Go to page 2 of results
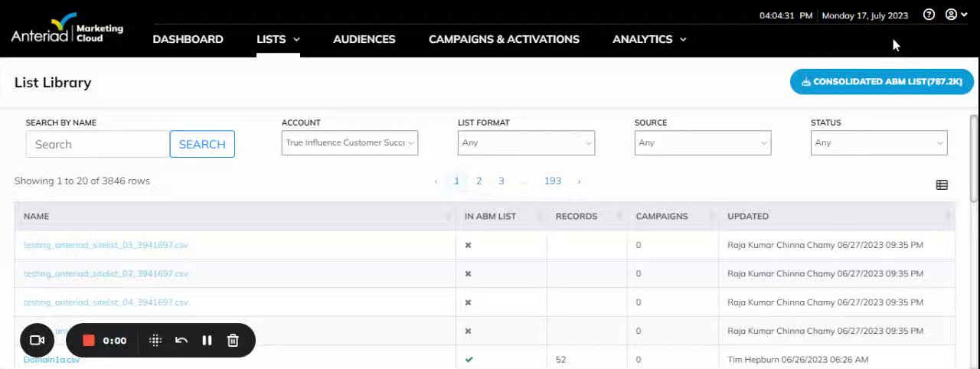The image size is (980, 369). [479, 181]
